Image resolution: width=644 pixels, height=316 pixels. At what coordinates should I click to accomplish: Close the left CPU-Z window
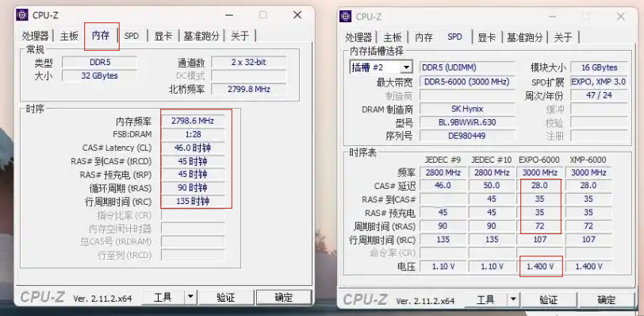coord(297,15)
